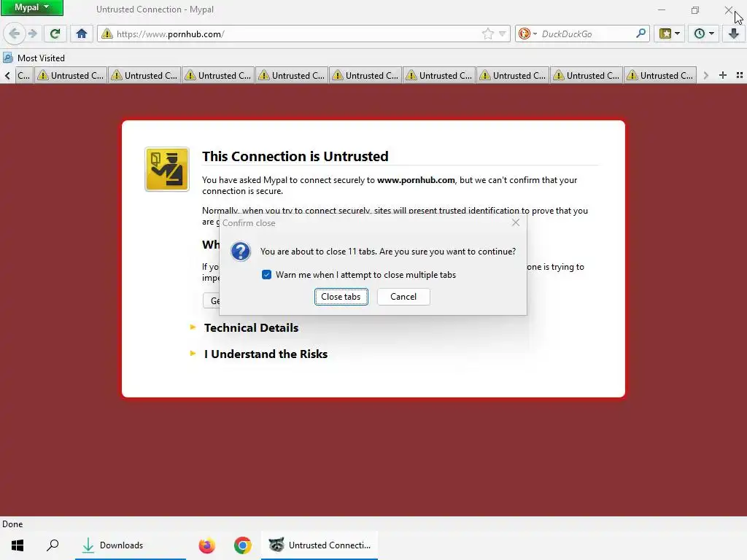Open the Most Visited bookmarks folder
Image resolution: width=747 pixels, height=560 pixels.
pyautogui.click(x=34, y=58)
